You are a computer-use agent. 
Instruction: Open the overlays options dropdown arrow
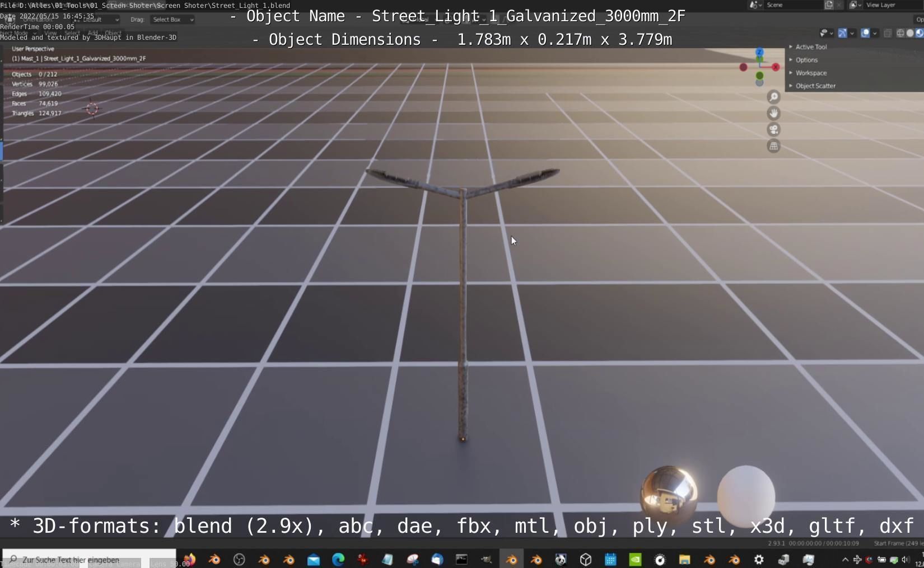tap(875, 34)
